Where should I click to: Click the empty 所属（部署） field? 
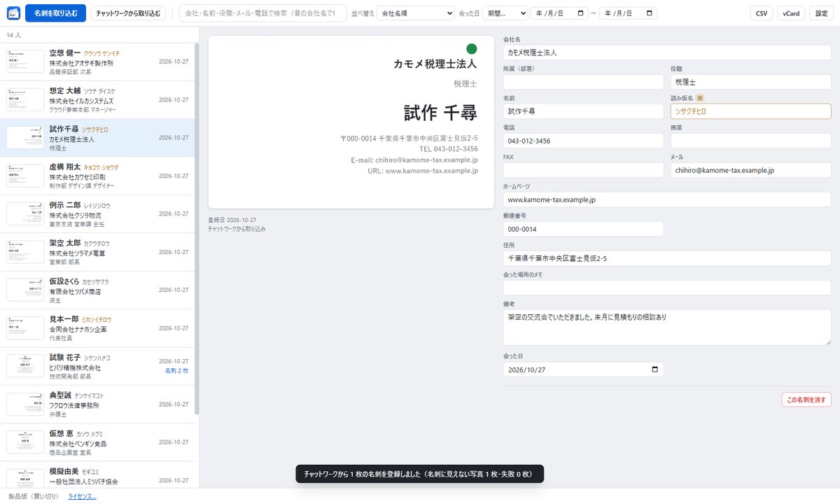click(x=583, y=82)
